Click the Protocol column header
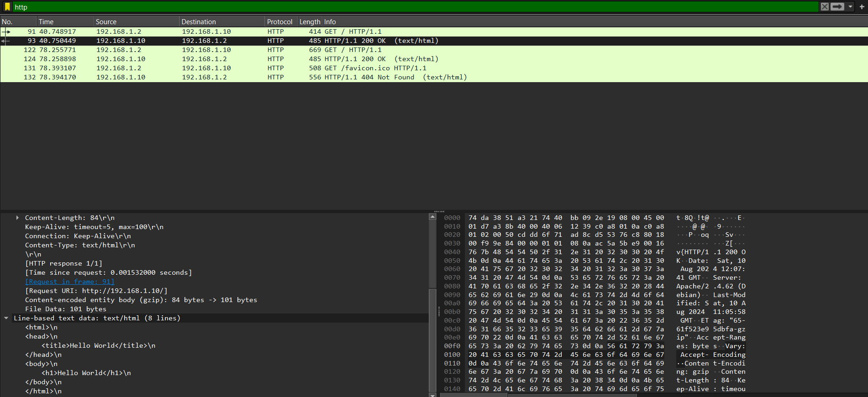Screen dimensions: 868x397 (x=279, y=22)
